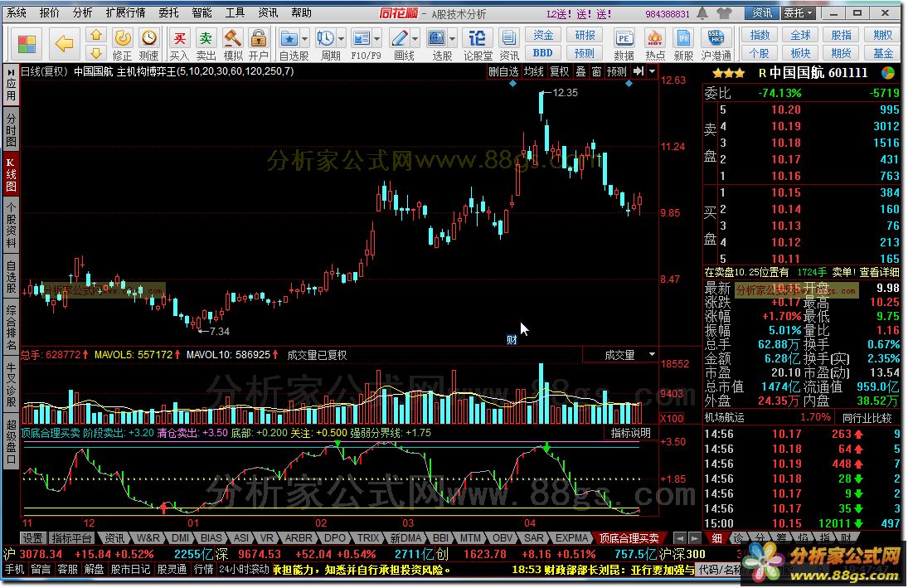This screenshot has height=588, width=908.
Task: Expand the 自选股 dropdown arrow
Action: (305, 39)
